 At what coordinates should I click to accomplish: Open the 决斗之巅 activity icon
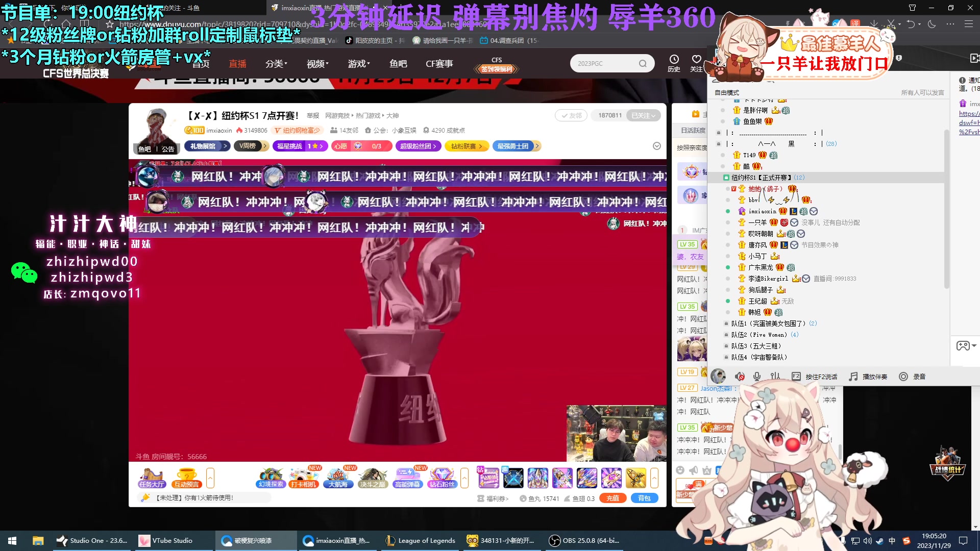pos(373,478)
